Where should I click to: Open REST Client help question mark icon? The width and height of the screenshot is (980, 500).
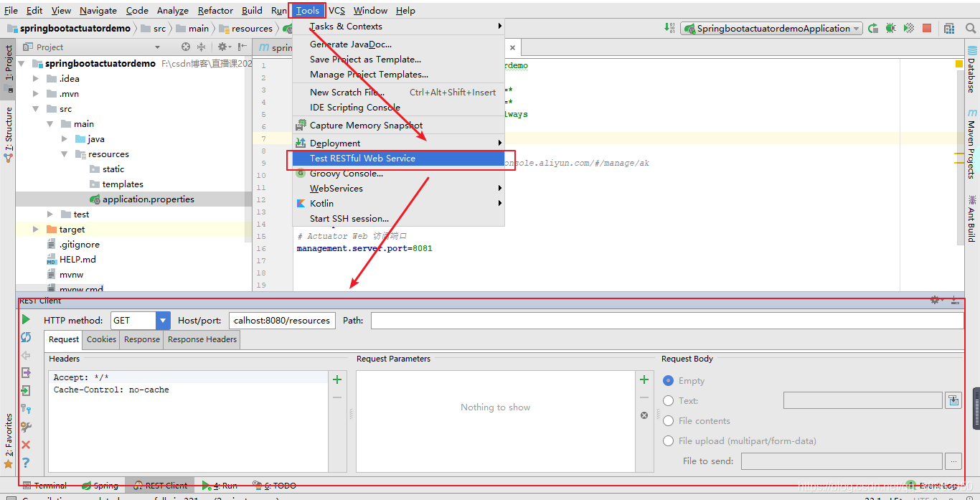pyautogui.click(x=26, y=463)
